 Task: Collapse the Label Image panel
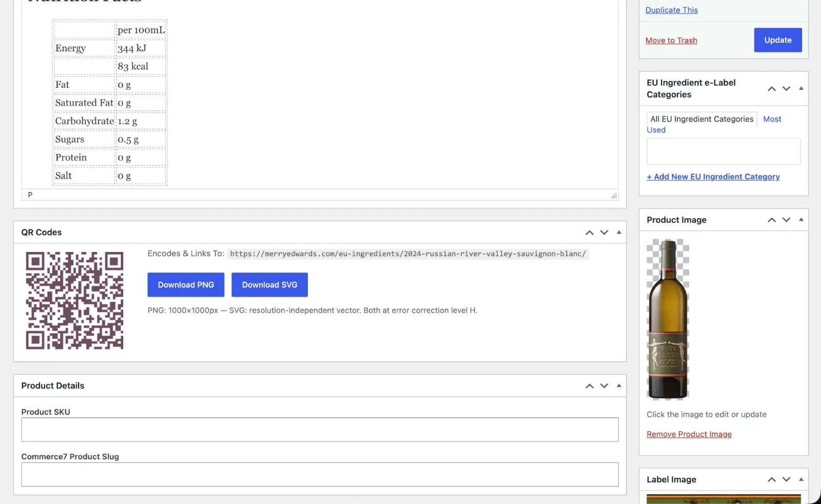(801, 479)
